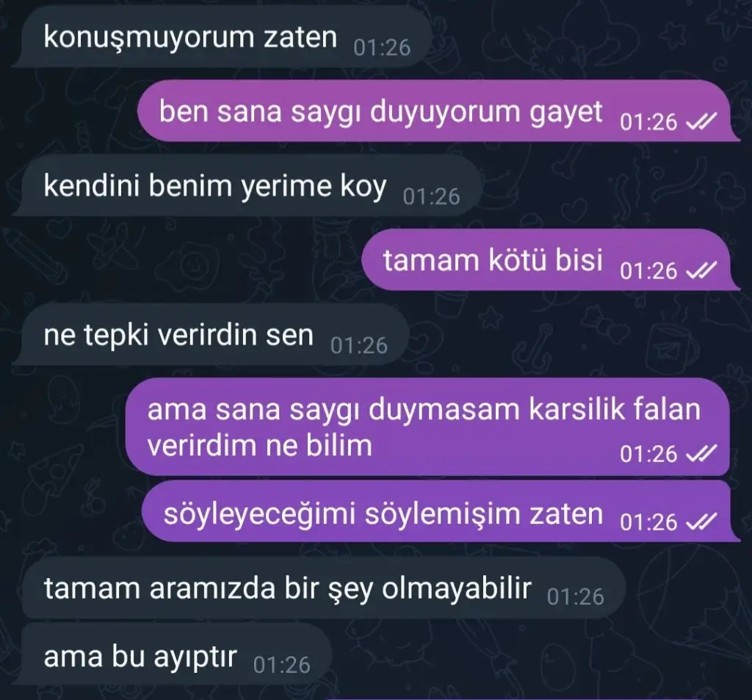Click timestamp on 'aramızda bir şey olmayabilir'

point(575,597)
